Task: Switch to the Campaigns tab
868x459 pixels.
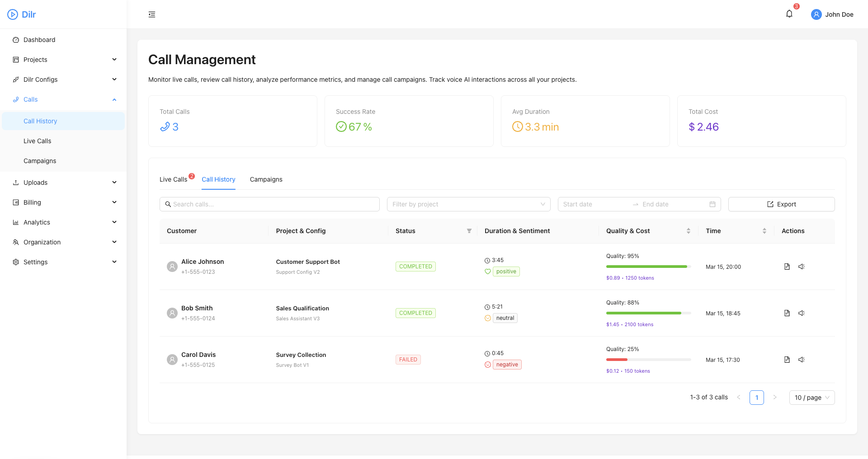Action: pyautogui.click(x=266, y=179)
